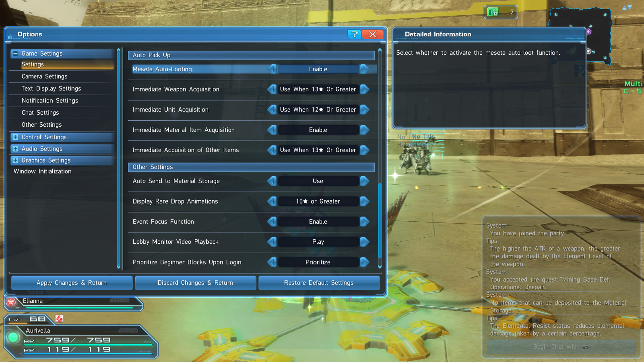Click the Restore Default Settings button
The image size is (644, 362).
coord(318,283)
